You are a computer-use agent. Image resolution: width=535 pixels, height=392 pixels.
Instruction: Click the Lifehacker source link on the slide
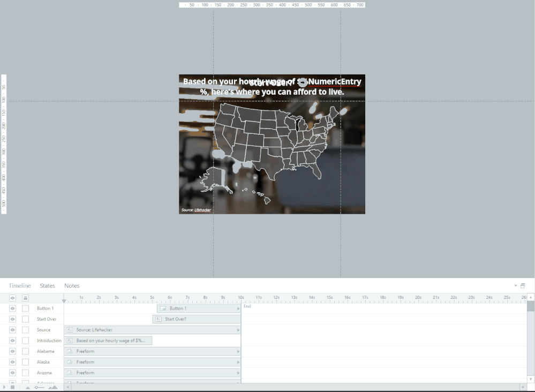202,210
